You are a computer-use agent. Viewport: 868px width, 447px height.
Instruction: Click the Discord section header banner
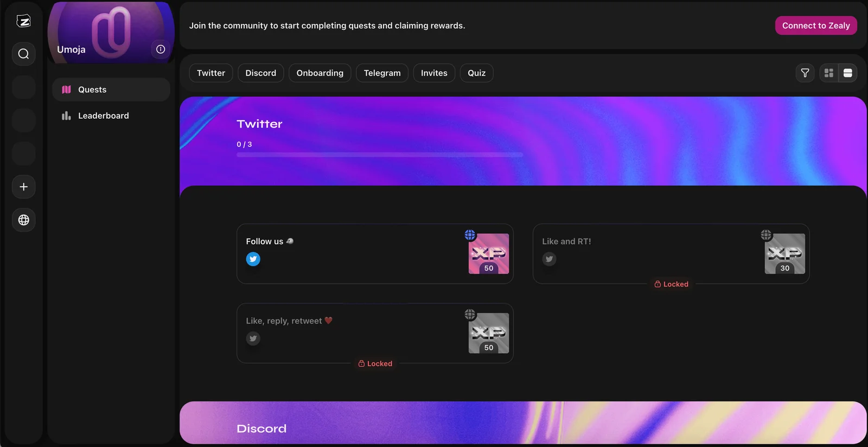(523, 423)
